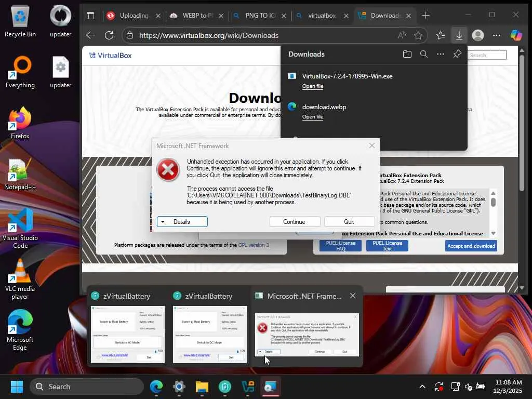The height and width of the screenshot is (399, 532).
Task: Pin the Downloads panel
Action: [457, 54]
